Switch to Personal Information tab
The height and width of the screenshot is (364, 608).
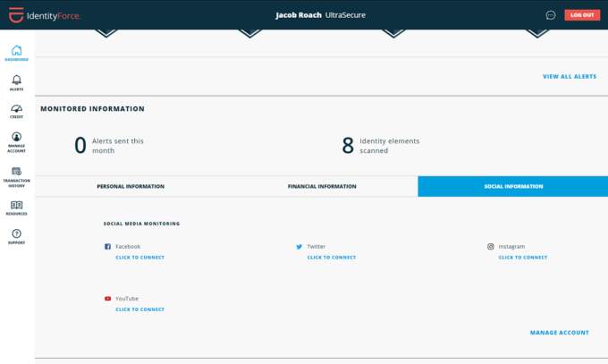131,186
